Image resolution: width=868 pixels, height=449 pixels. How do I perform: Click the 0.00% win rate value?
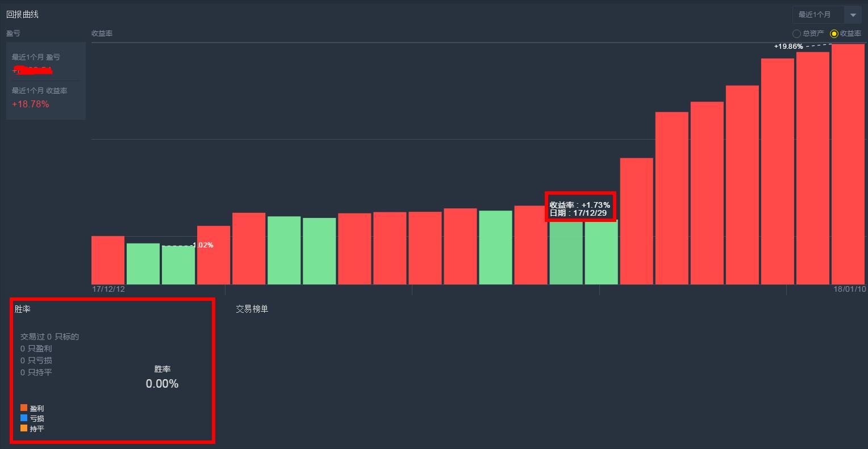coord(162,384)
